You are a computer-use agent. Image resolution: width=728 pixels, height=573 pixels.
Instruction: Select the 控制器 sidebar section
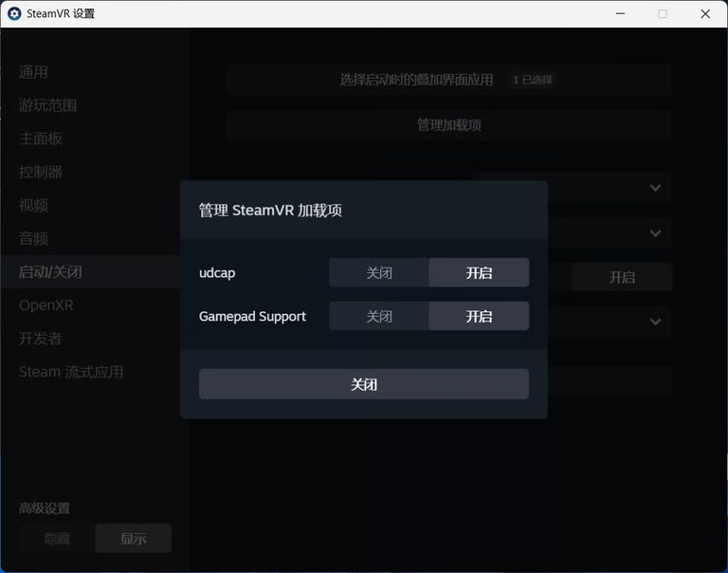click(41, 172)
